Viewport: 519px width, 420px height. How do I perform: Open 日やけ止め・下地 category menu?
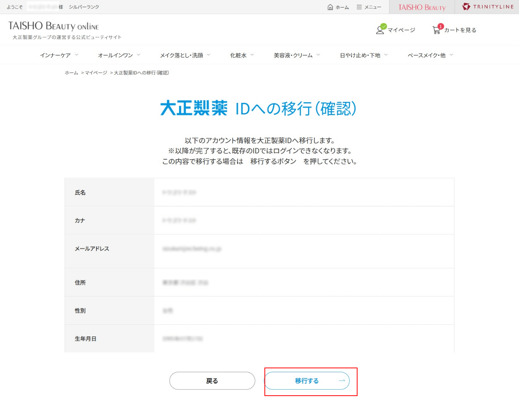point(360,55)
